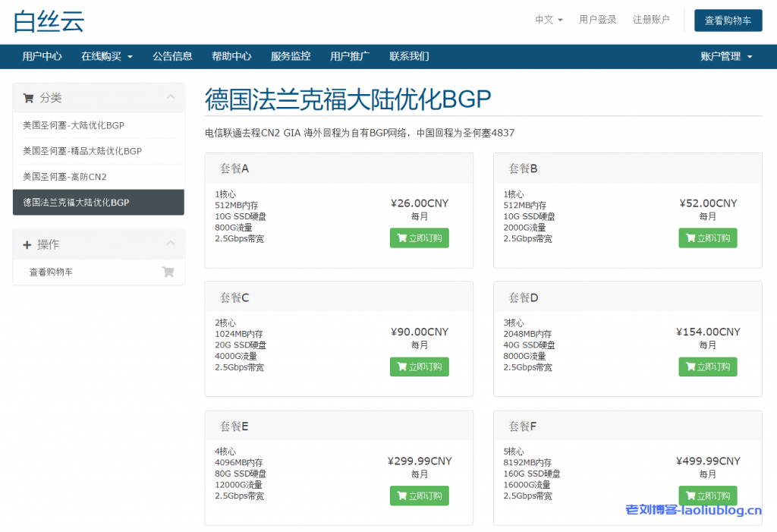Select the 美国圣何塞-高防CN2 category
The width and height of the screenshot is (777, 532).
pos(99,177)
